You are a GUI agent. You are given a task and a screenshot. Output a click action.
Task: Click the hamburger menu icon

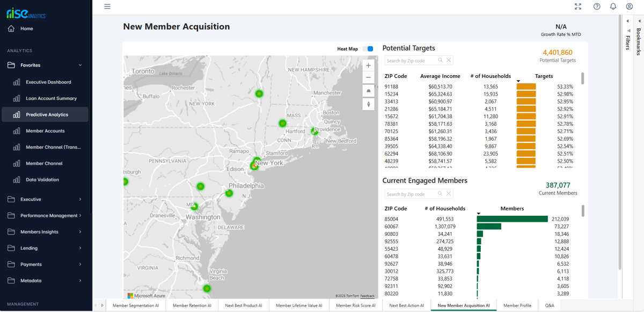tap(107, 6)
